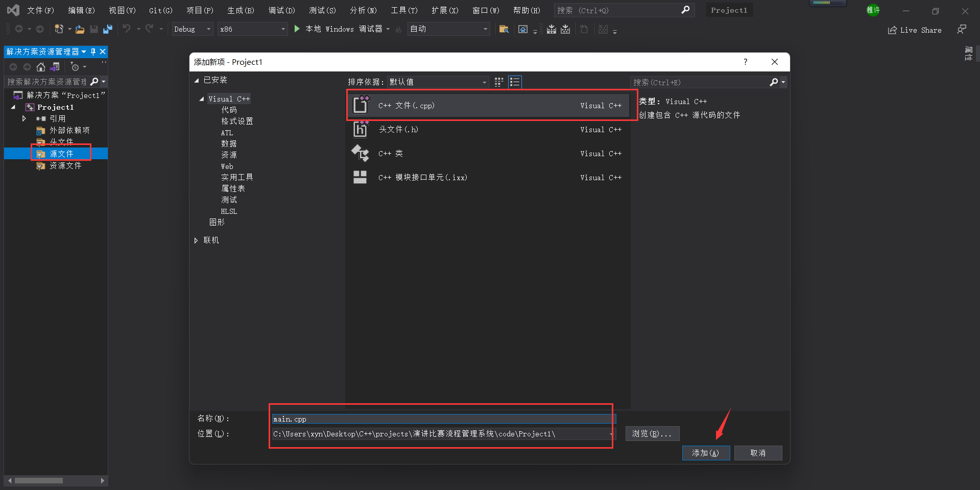980x490 pixels.
Task: Click the Visual Studio logo icon
Action: point(13,10)
